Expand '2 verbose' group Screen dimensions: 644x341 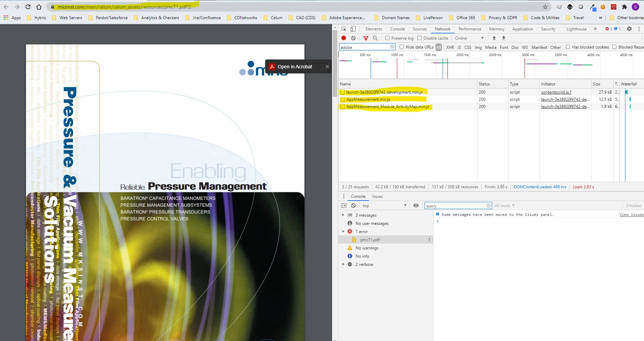343,264
